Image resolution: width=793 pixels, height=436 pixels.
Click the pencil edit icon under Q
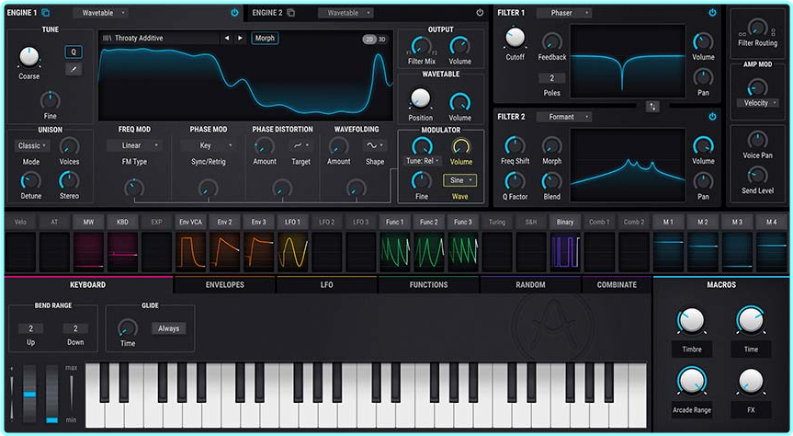coord(73,69)
